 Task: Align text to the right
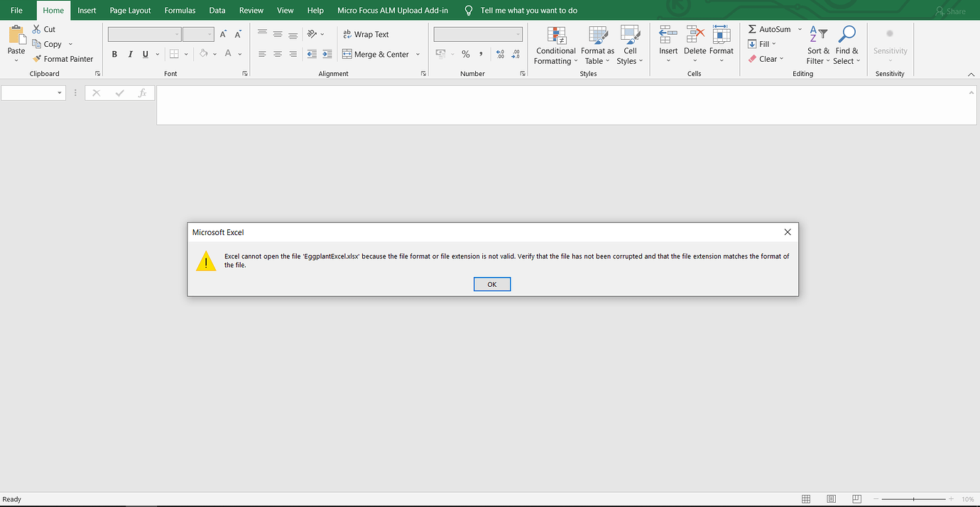coord(293,54)
